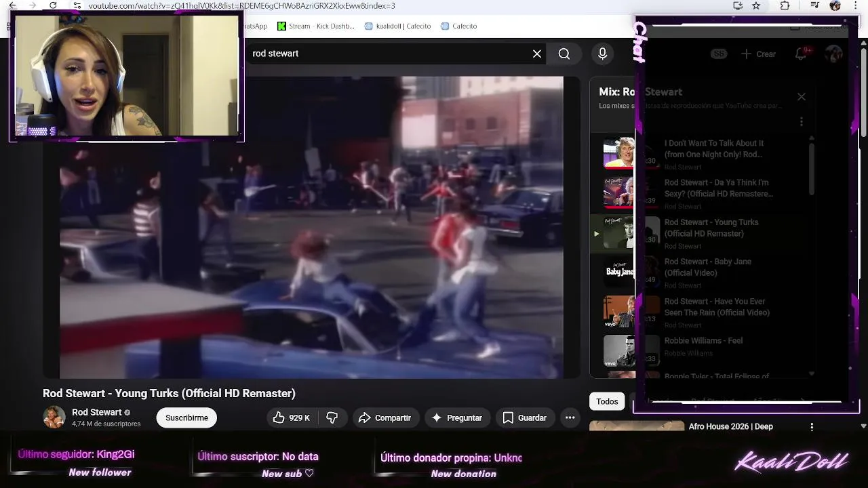
Task: Like the video (929 K)
Action: coord(292,418)
